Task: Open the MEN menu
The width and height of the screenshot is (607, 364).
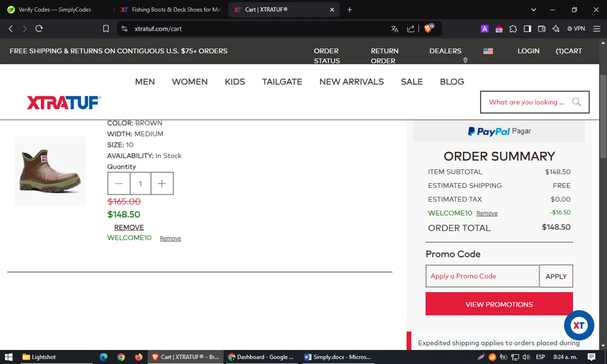Action: (145, 82)
